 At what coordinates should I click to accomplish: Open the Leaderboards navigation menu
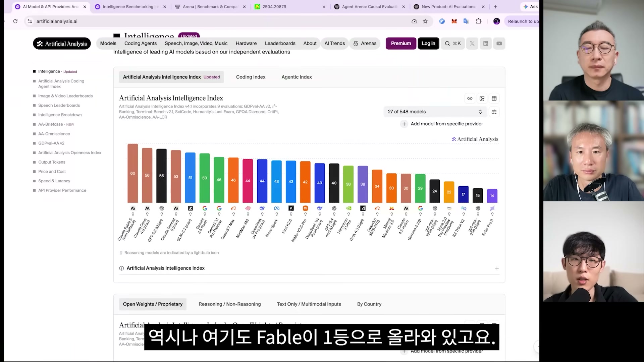[280, 43]
